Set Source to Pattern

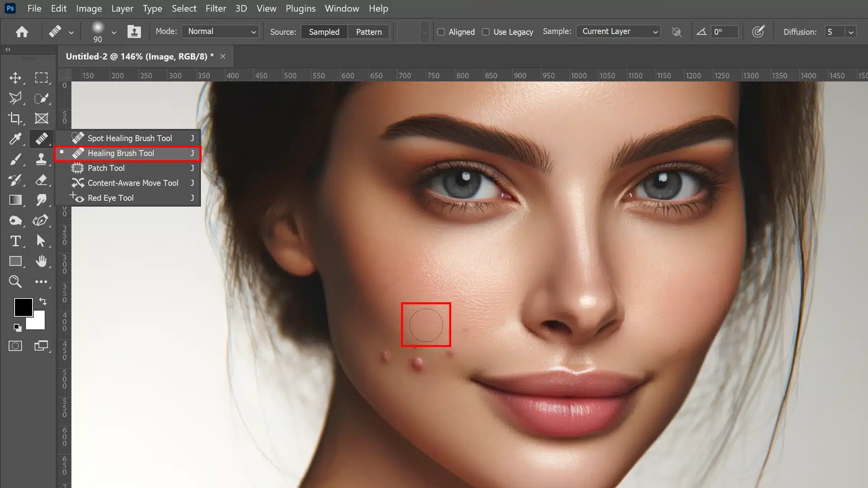pos(369,32)
